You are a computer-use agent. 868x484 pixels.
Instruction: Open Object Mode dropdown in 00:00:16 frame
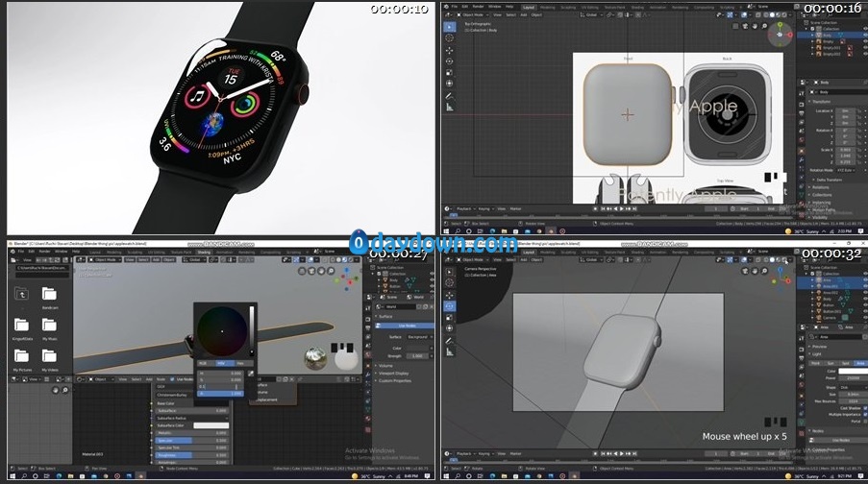(x=472, y=15)
